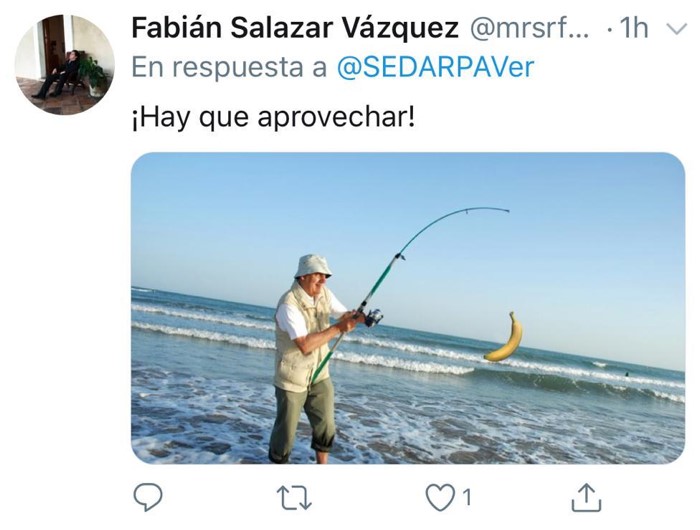Image resolution: width=700 pixels, height=530 pixels.
Task: Open Fabián Salazar Vázquez's round profile picture
Action: point(64,64)
